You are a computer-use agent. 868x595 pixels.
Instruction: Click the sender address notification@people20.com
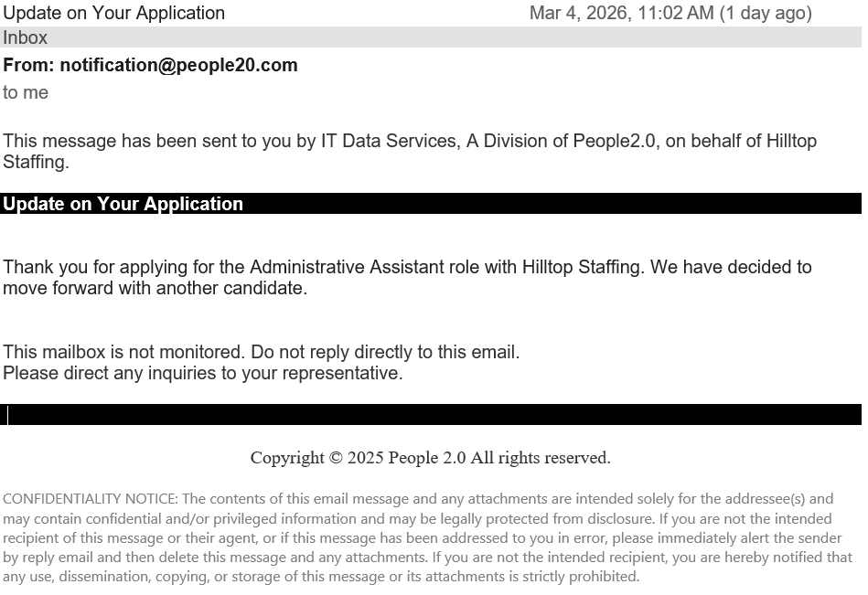[x=178, y=65]
